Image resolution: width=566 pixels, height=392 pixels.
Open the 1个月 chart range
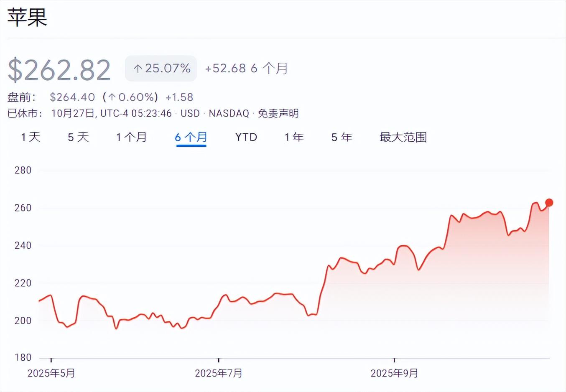[131, 137]
